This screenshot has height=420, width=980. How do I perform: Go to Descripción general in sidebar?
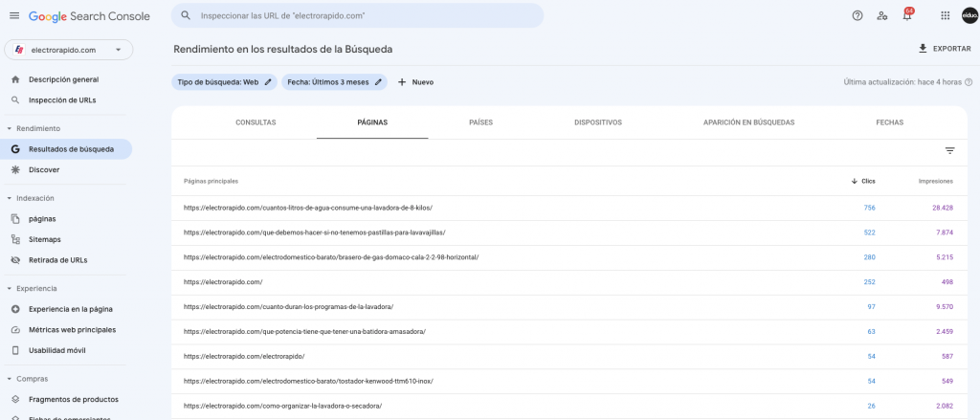coord(64,79)
